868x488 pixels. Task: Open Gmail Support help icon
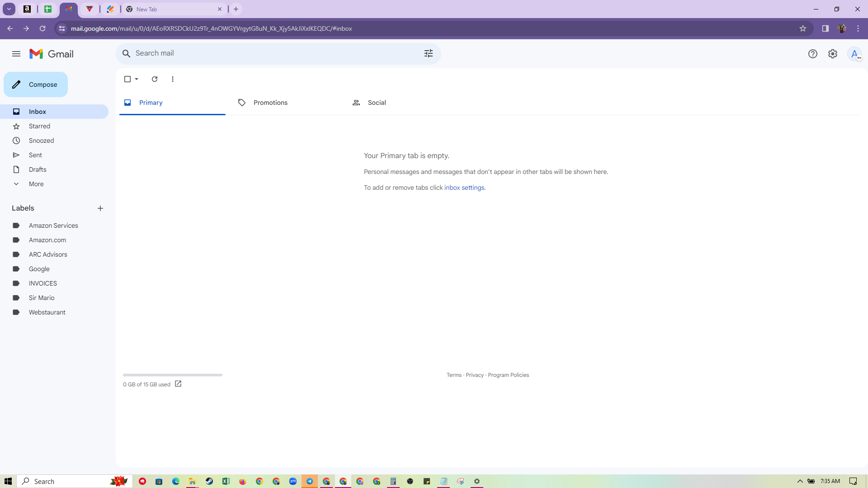[813, 54]
